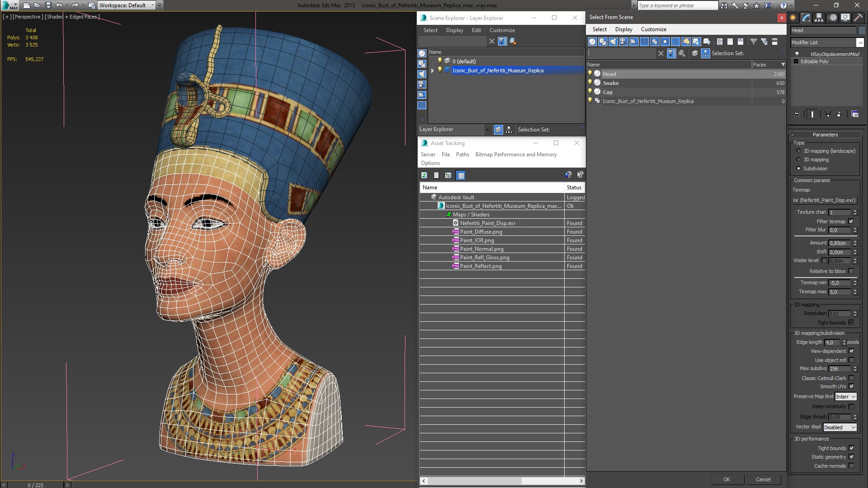Viewport: 868px width, 488px height.
Task: Collapse the Parameters rollout header
Action: 825,135
